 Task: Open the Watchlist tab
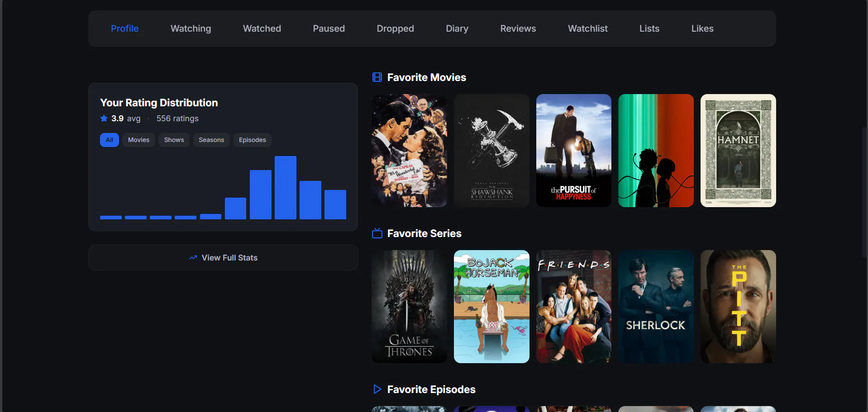[x=587, y=28]
